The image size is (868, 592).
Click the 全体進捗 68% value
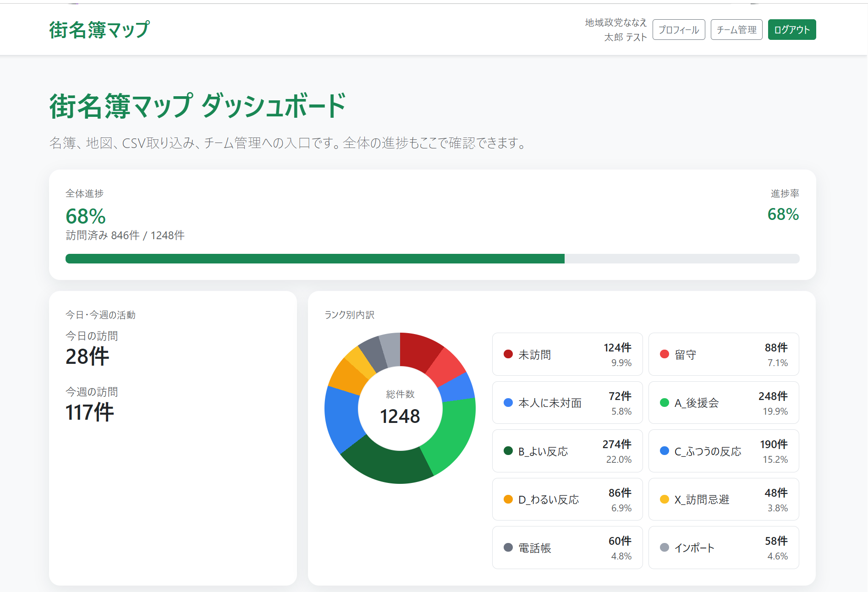pos(86,216)
